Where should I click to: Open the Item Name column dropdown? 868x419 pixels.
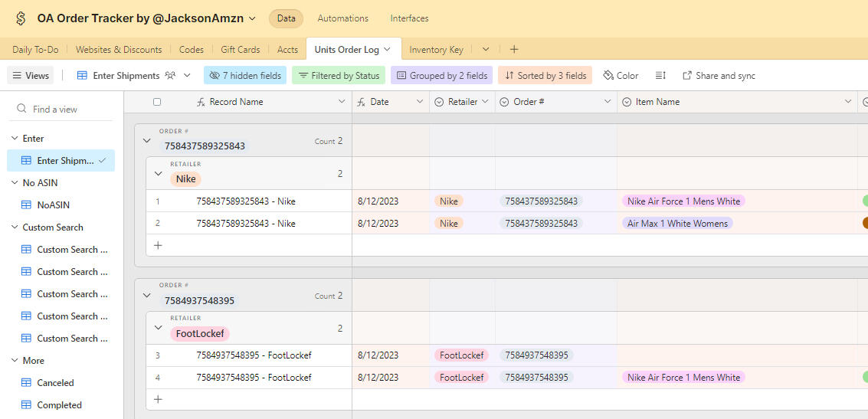[x=848, y=102]
